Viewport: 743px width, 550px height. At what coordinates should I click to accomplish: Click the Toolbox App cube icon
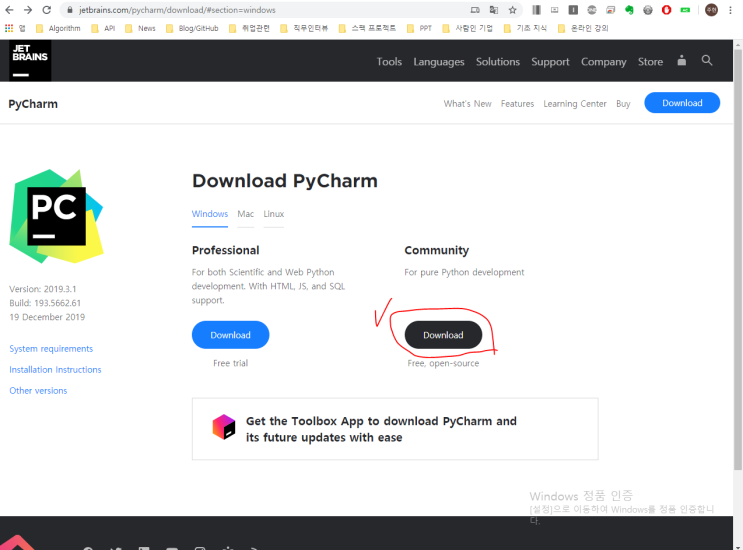[x=224, y=427]
